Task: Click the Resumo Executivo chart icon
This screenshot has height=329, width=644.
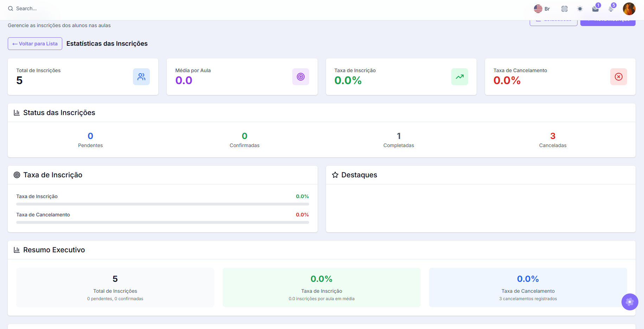Action: point(17,250)
